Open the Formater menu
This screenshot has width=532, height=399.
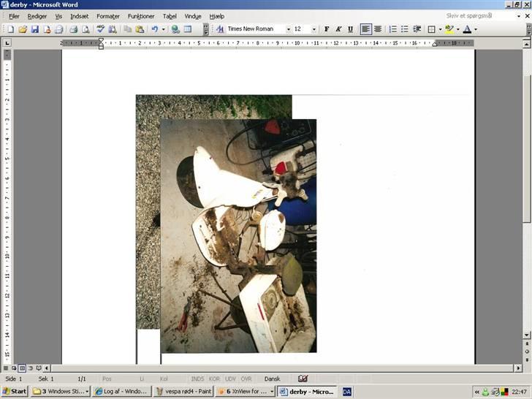click(107, 16)
